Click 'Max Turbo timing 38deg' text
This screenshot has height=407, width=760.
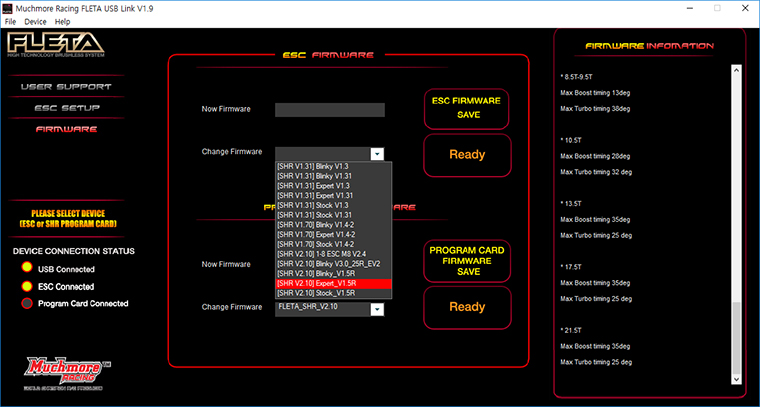595,109
